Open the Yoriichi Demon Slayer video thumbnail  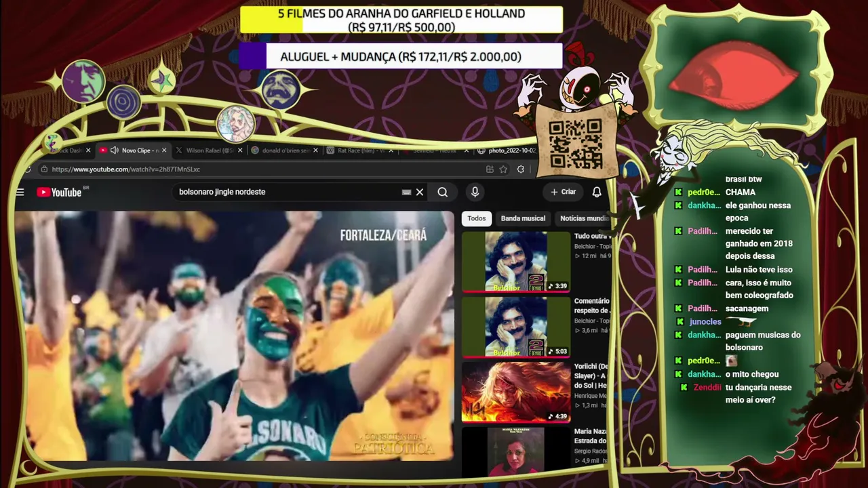[516, 392]
